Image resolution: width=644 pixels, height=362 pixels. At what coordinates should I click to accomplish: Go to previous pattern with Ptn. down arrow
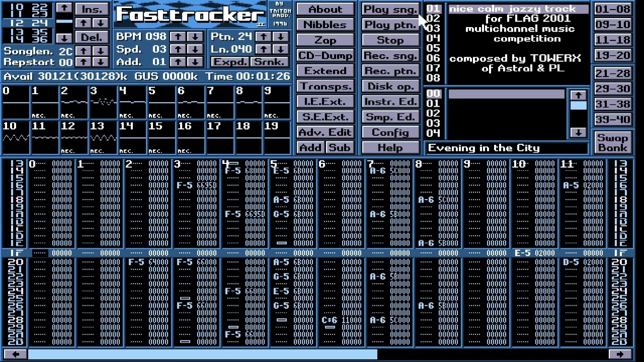(x=281, y=37)
